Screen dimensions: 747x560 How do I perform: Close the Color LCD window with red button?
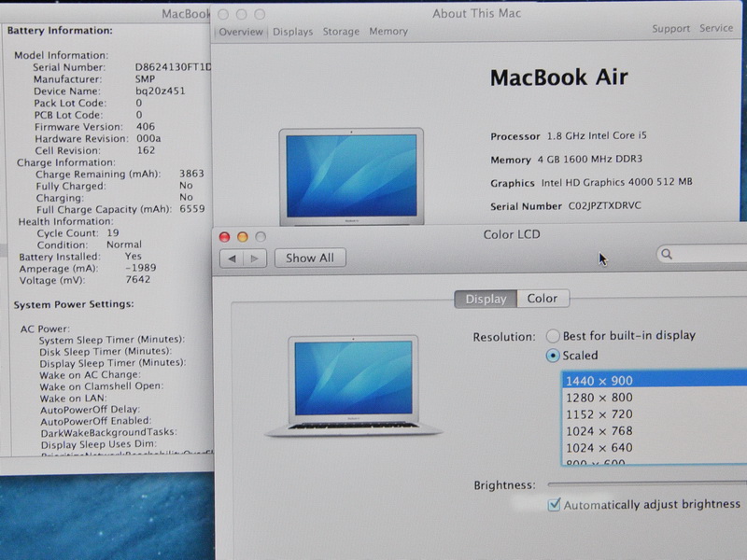click(x=224, y=237)
